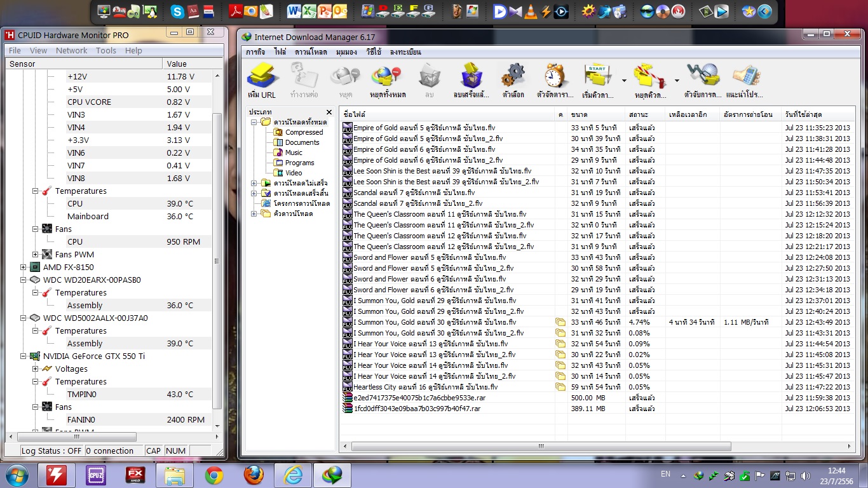This screenshot has width=868, height=488.
Task: Select the e2ed7417375e40075b1c7a6cbbe9533e.rar row
Action: (597, 398)
